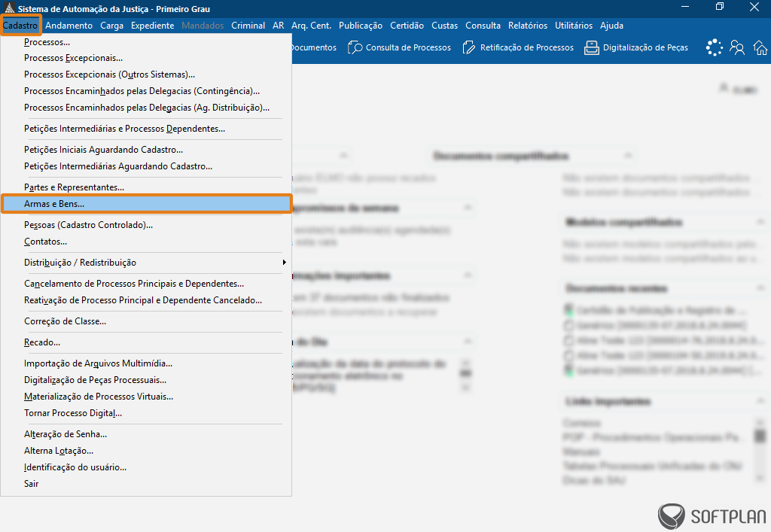Viewport: 771px width, 532px height.
Task: Click the dotted circle loading icon
Action: [714, 47]
